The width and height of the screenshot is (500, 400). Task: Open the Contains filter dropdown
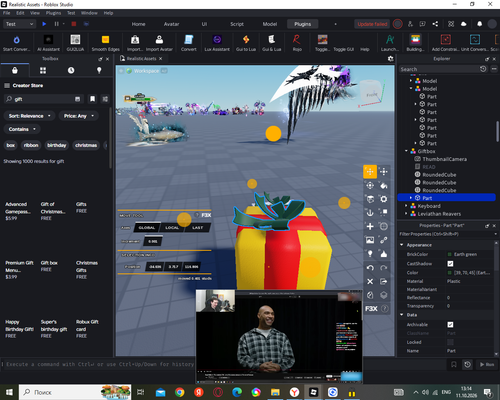point(22,129)
